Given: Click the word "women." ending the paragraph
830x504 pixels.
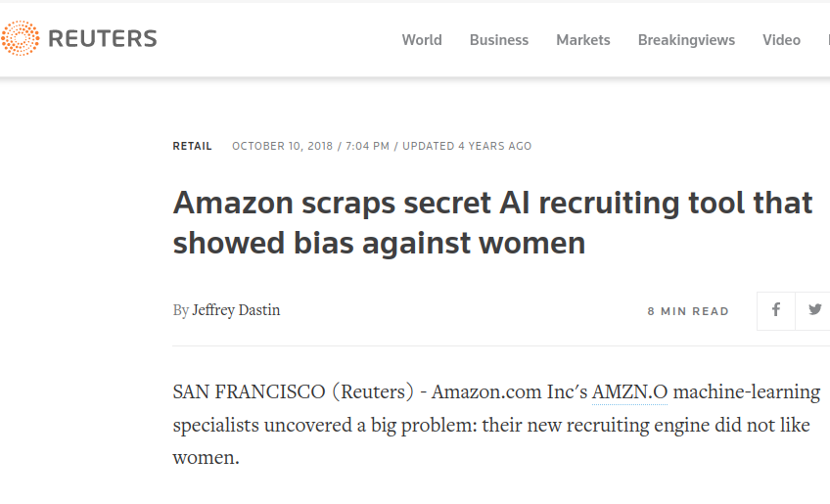Looking at the screenshot, I should click(206, 457).
